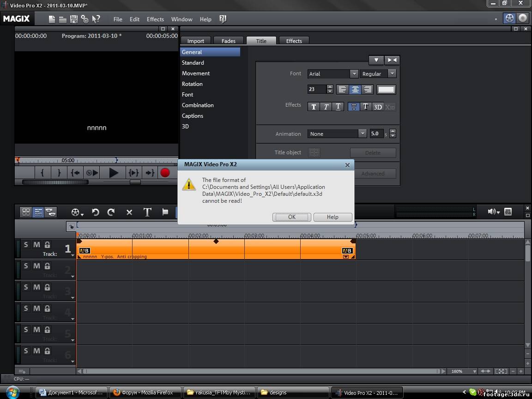Open the title panel down-arrow menu
The image size is (532, 399).
pyautogui.click(x=376, y=60)
